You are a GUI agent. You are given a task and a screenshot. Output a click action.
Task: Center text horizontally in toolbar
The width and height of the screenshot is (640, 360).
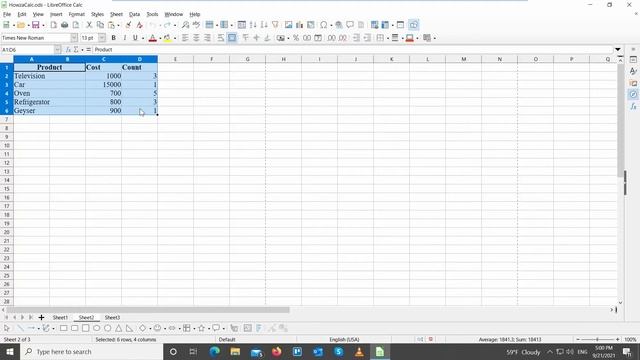(196, 38)
